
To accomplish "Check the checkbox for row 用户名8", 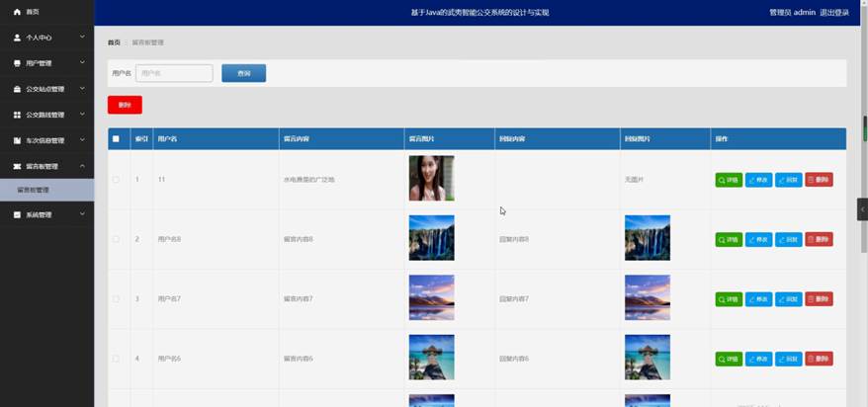I will tap(116, 239).
